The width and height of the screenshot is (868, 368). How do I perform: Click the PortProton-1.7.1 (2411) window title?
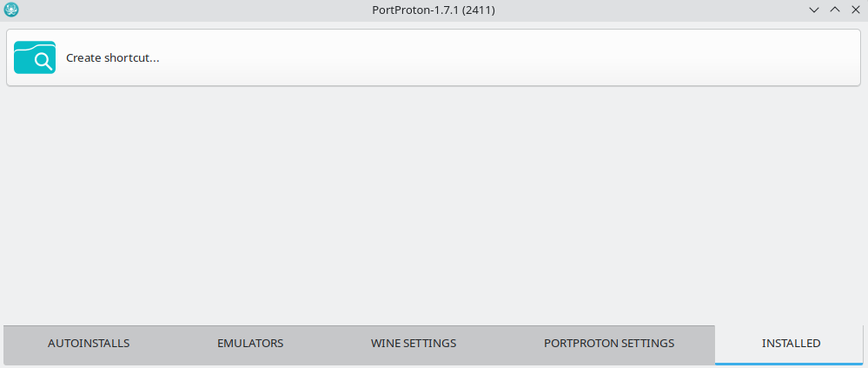434,10
